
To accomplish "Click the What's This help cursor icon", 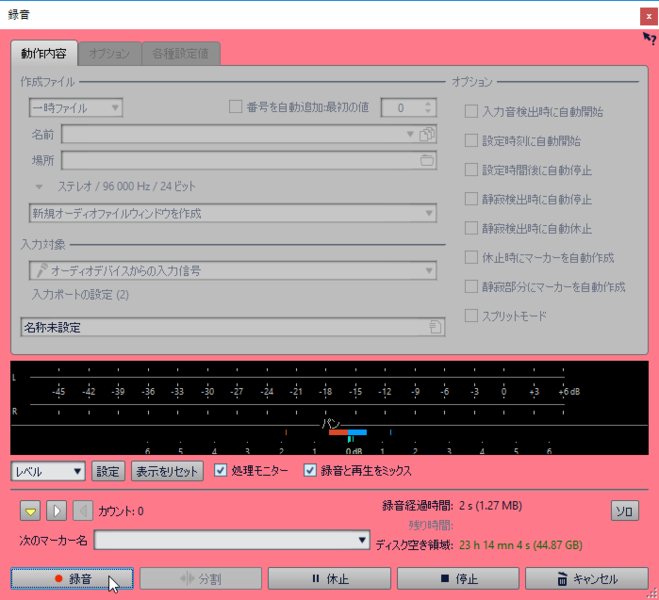I will click(649, 39).
